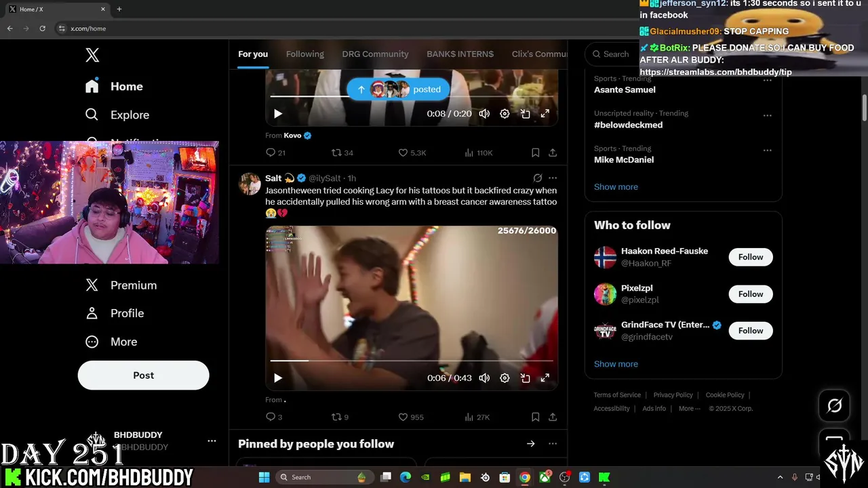Share the Kovo post
The image size is (868, 488).
tap(553, 152)
